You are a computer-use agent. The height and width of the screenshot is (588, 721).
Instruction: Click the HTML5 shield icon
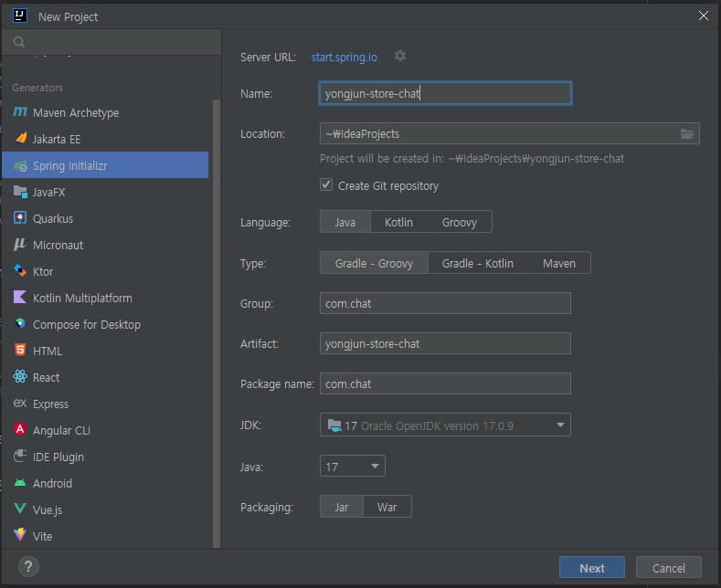tap(20, 350)
